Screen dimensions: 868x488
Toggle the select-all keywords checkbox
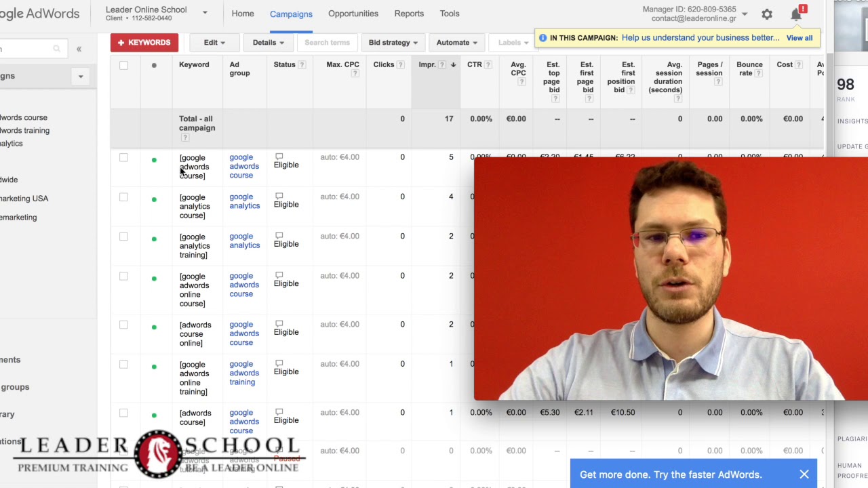tap(123, 64)
